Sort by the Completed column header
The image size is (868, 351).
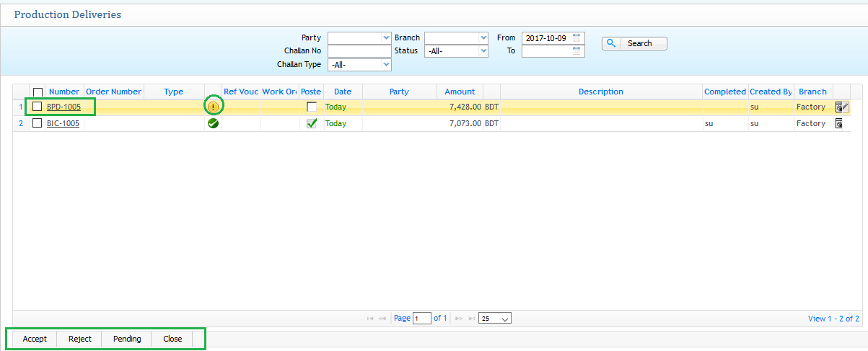725,92
